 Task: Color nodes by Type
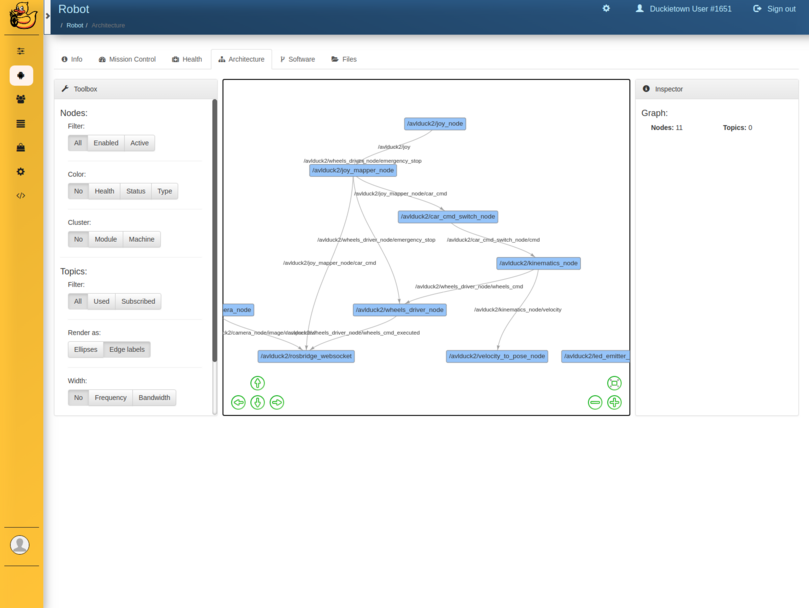pyautogui.click(x=165, y=191)
